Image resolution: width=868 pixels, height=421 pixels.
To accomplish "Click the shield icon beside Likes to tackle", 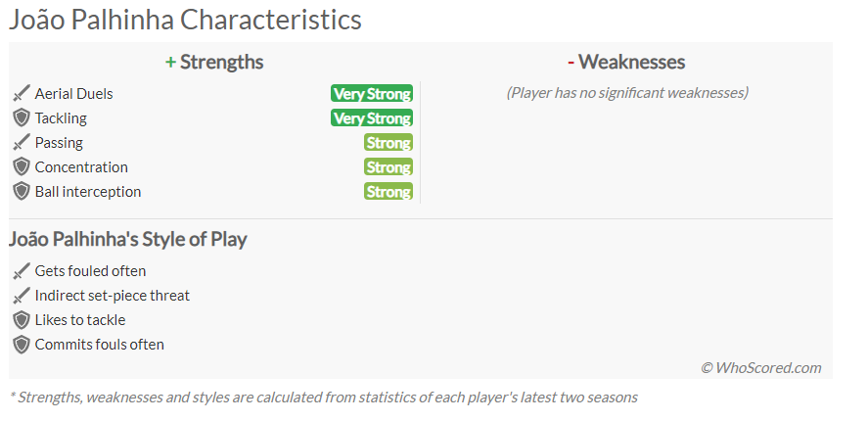I will [21, 319].
